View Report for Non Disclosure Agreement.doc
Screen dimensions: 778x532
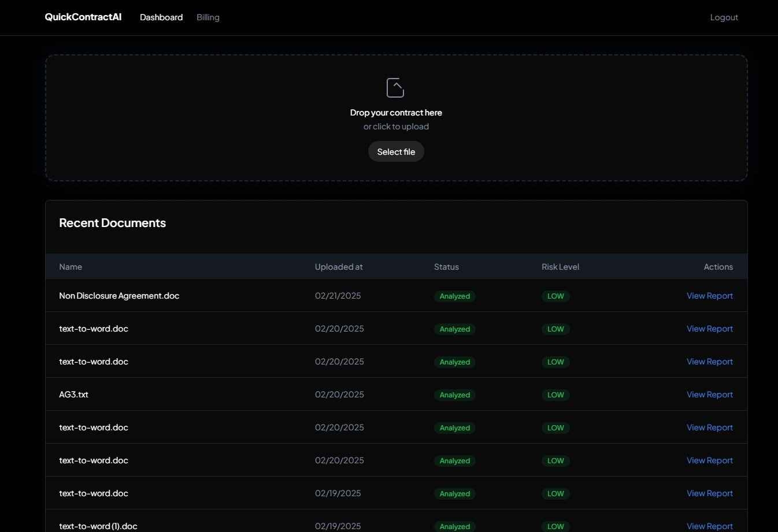(x=710, y=296)
